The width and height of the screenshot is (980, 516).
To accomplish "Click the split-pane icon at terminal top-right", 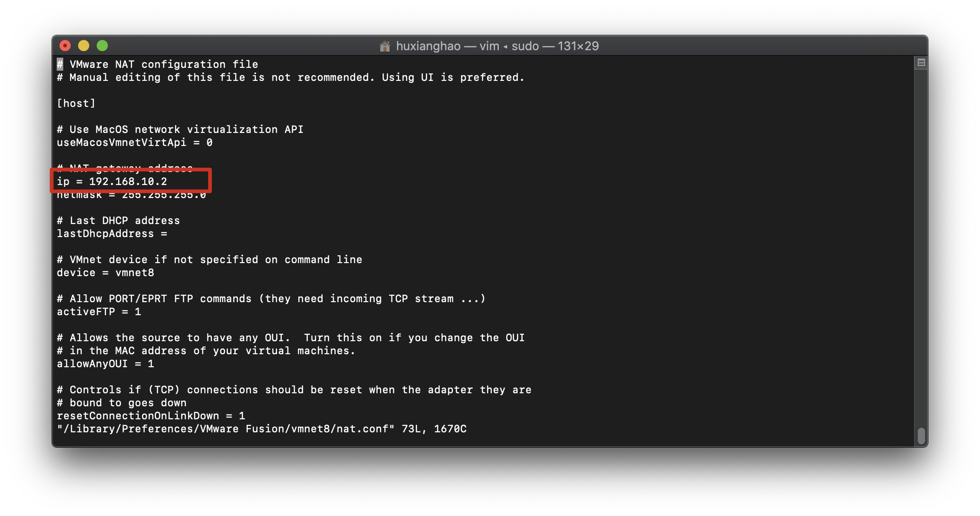I will pos(921,62).
